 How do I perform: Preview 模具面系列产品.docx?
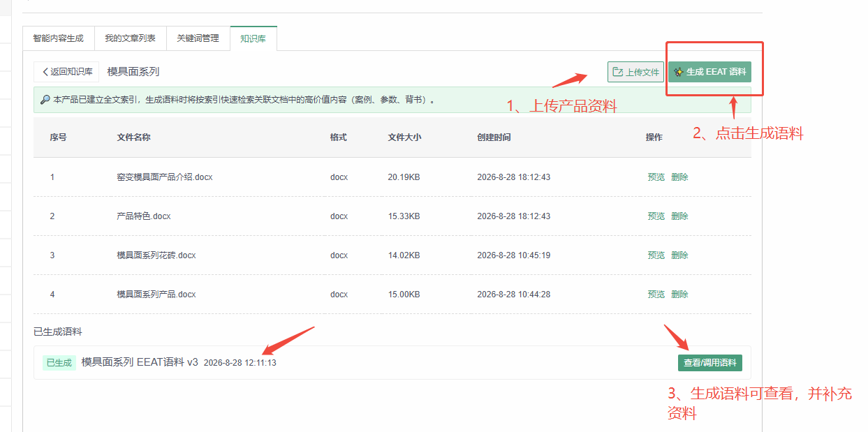656,295
